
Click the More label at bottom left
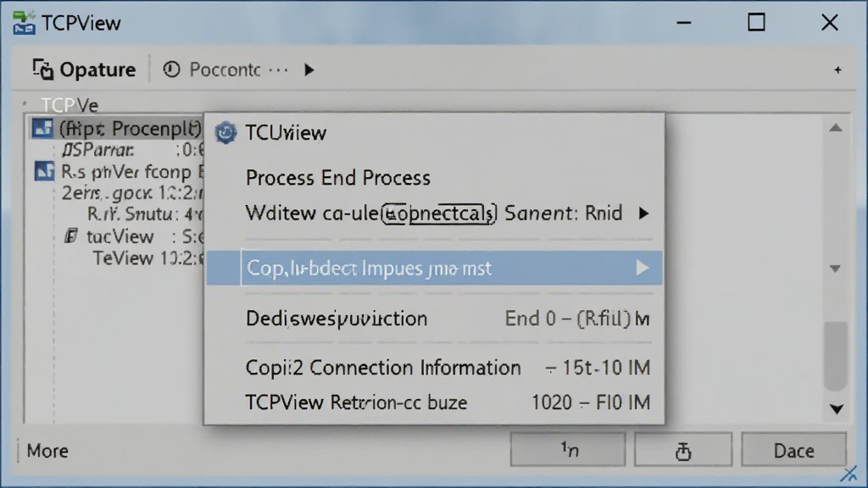(x=47, y=451)
